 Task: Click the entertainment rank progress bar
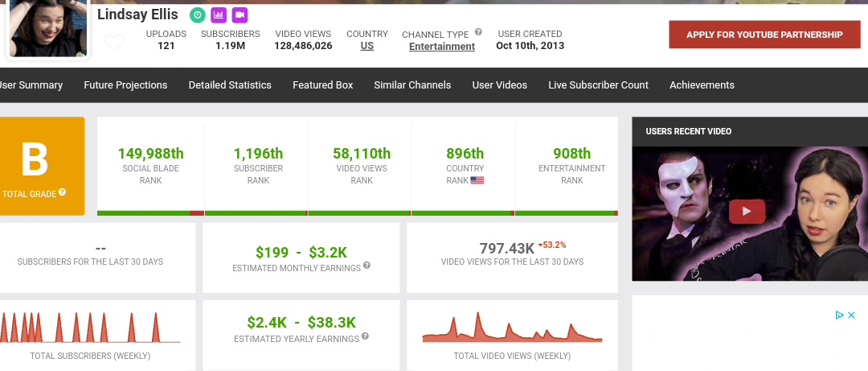click(x=567, y=213)
